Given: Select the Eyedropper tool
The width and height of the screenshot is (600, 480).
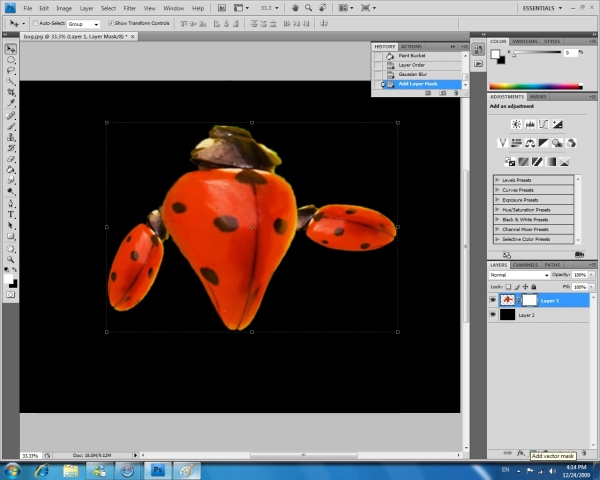Looking at the screenshot, I should point(11,103).
